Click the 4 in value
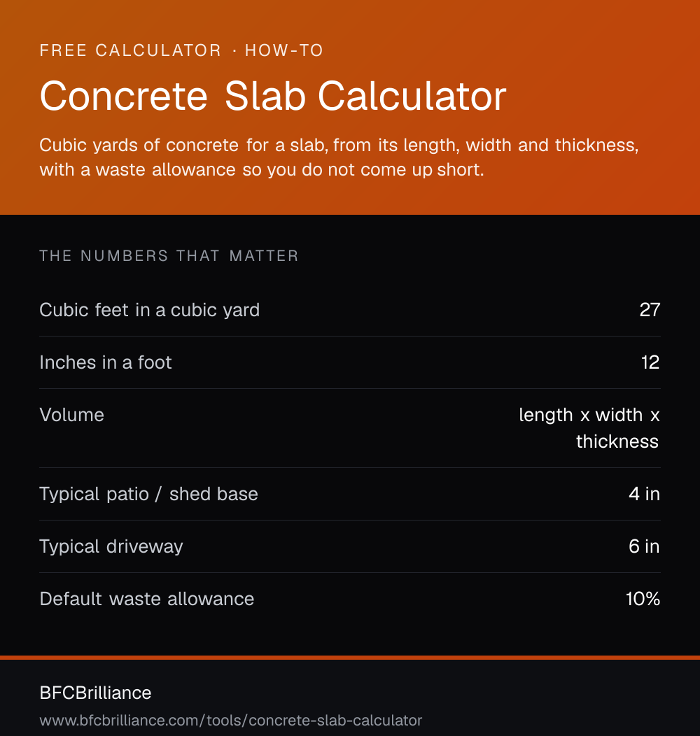700x736 pixels. pos(644,494)
